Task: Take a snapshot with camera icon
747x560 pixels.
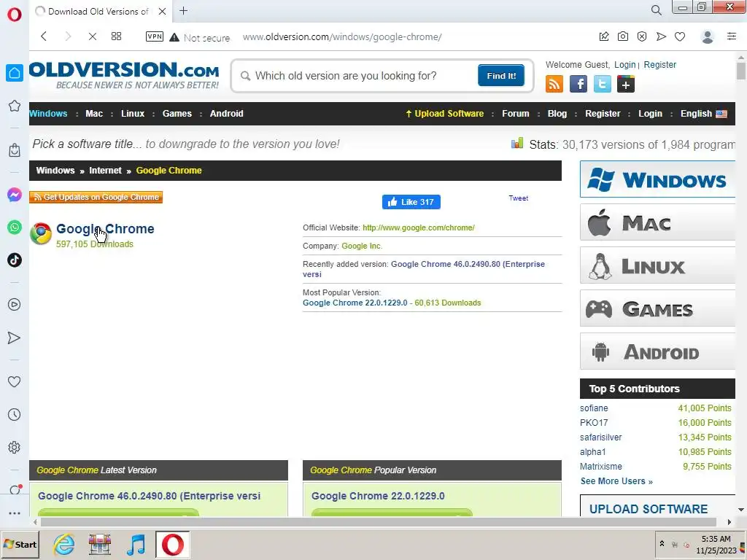Action: pos(623,36)
